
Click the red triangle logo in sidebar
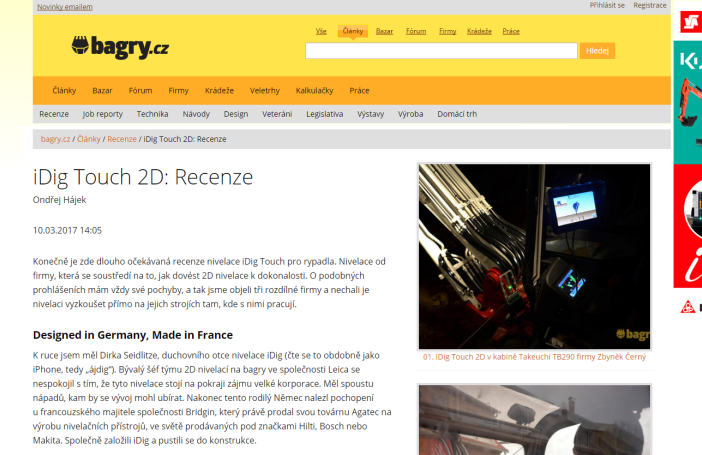[689, 307]
